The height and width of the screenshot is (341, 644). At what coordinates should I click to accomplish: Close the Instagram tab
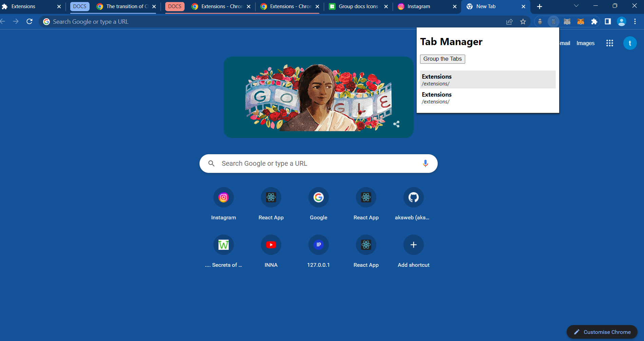pyautogui.click(x=455, y=6)
